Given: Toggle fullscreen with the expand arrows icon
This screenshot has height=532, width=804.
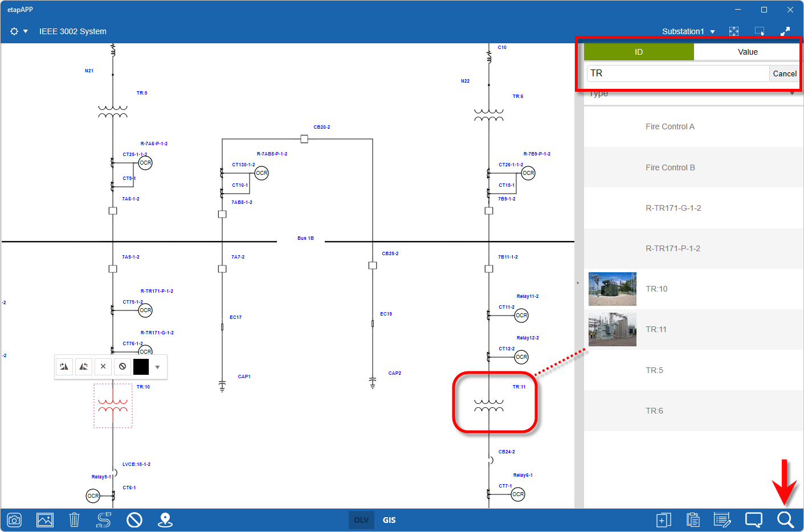Looking at the screenshot, I should coord(785,31).
